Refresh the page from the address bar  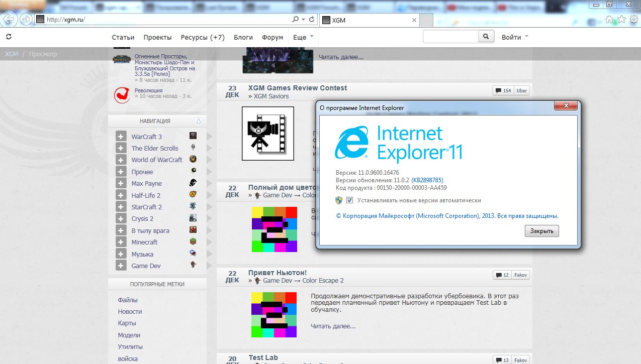[x=312, y=20]
